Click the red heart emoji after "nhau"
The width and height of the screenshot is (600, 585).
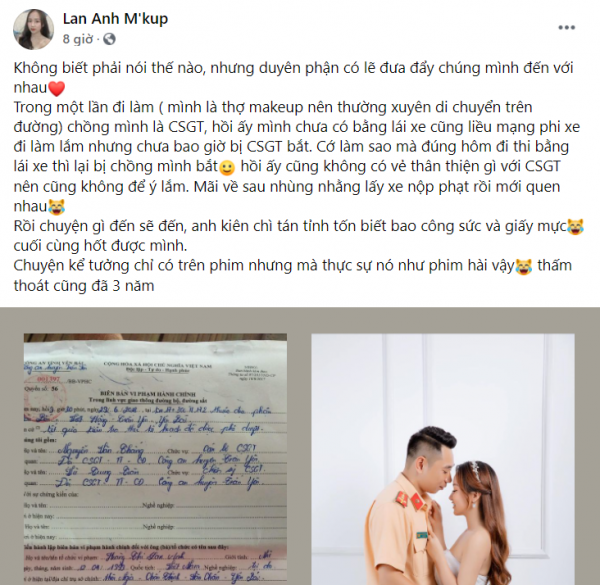click(57, 88)
